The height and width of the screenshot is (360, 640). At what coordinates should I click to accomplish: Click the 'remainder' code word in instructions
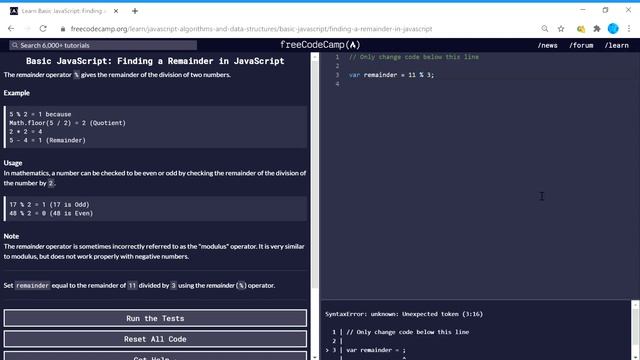pos(33,285)
